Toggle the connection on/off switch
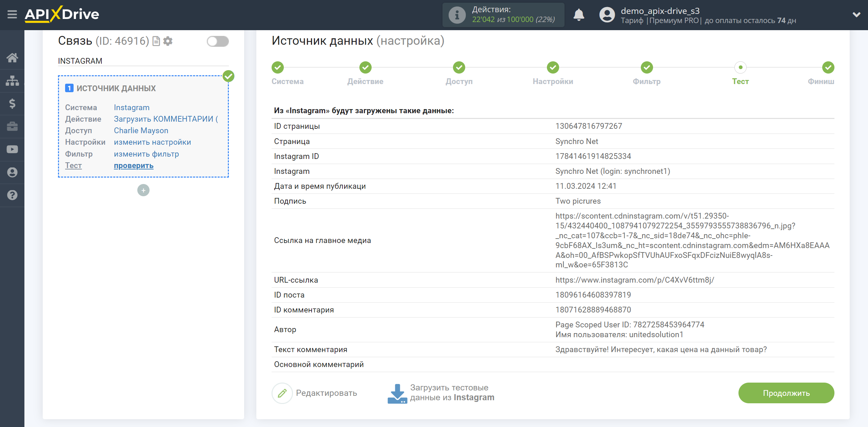 click(x=218, y=41)
